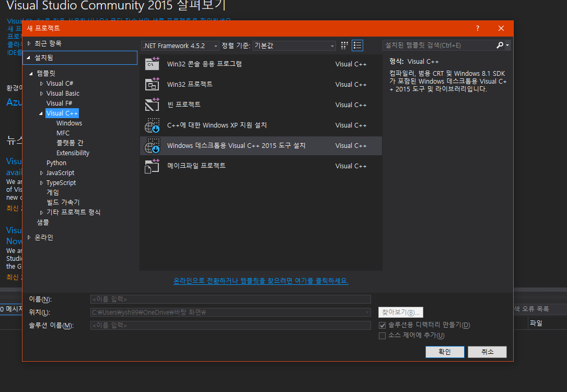Collapse the 설치됨 section
The width and height of the screenshot is (567, 392).
(x=29, y=57)
